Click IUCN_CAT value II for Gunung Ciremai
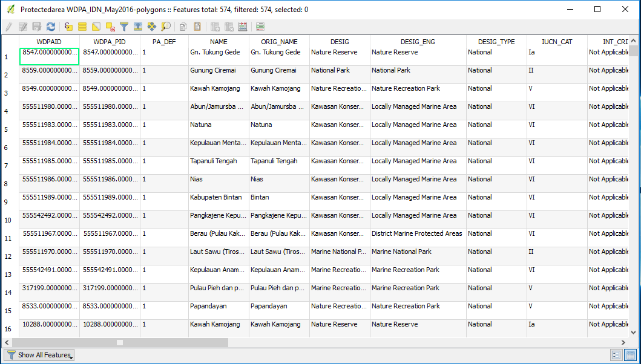 557,75
